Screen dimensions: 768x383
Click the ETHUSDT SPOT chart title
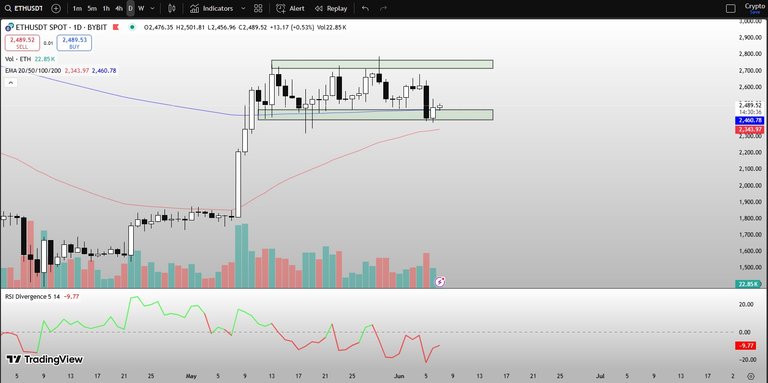61,27
